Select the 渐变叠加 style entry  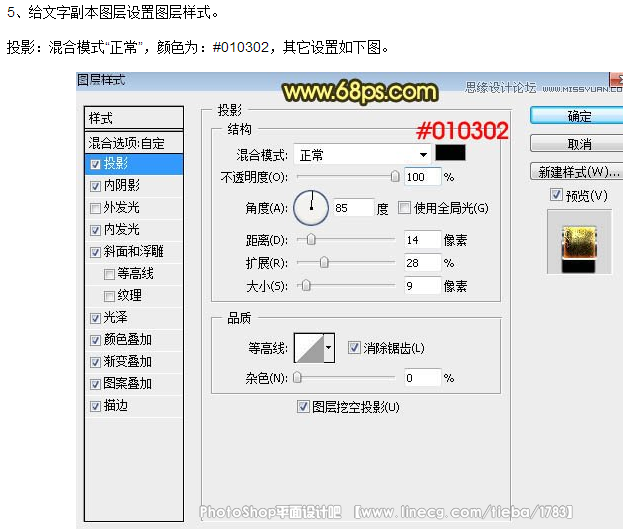pos(127,362)
